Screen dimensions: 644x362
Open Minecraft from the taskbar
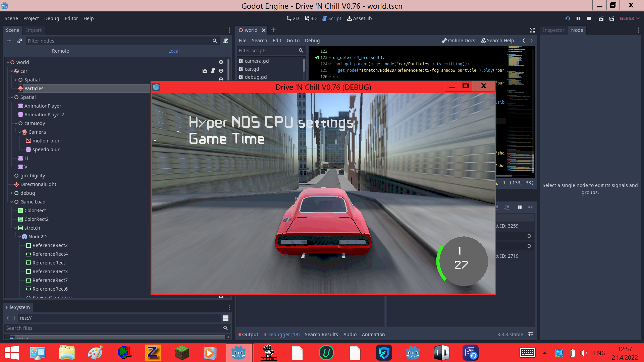coord(182,353)
